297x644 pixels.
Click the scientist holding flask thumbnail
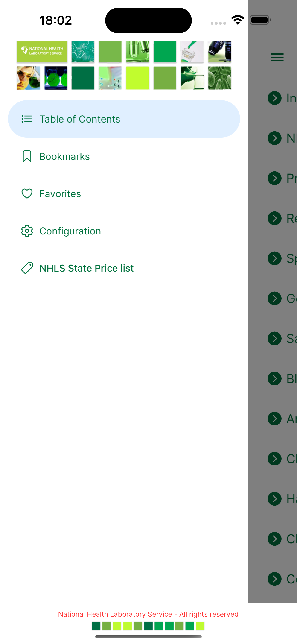[x=28, y=78]
